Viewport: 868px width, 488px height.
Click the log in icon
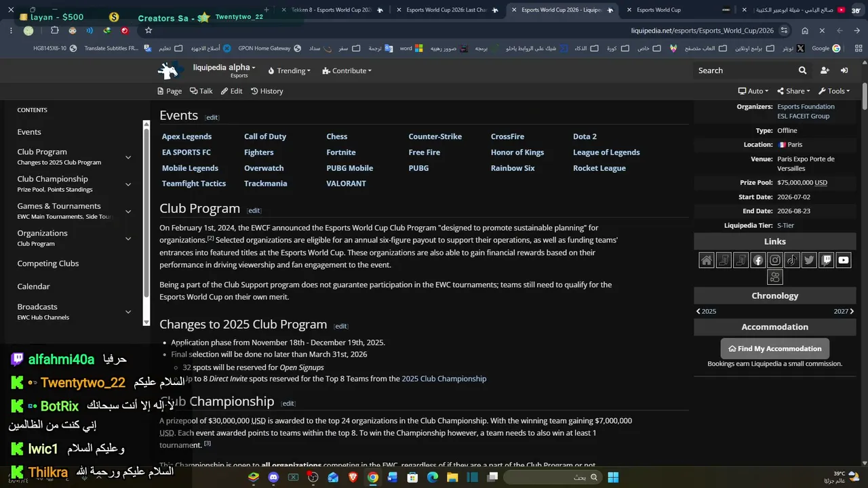(x=844, y=70)
